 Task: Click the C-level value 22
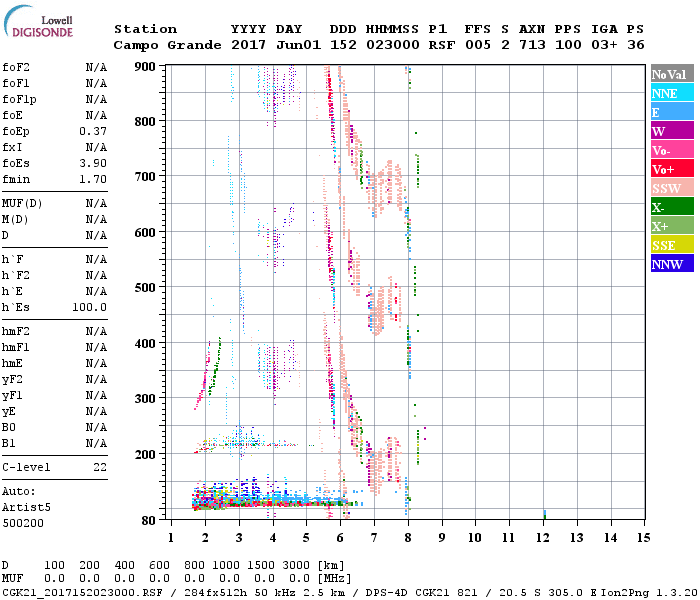[x=99, y=467]
